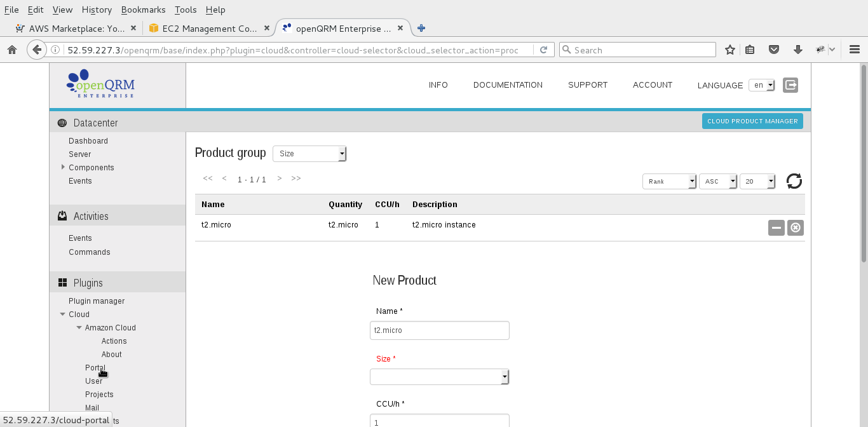The height and width of the screenshot is (427, 868).
Task: Go to previous page of products
Action: 224,179
